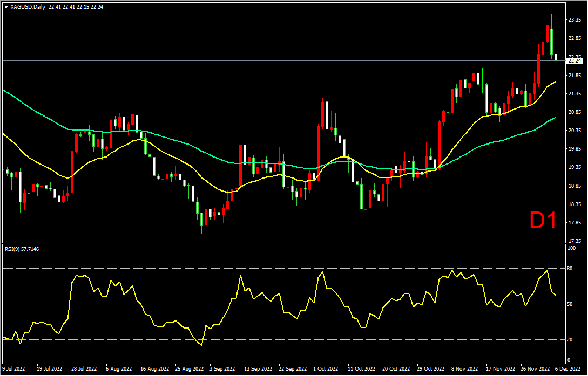The width and height of the screenshot is (588, 376).
Task: Click the 1 Oct 2022 date label
Action: tap(326, 368)
